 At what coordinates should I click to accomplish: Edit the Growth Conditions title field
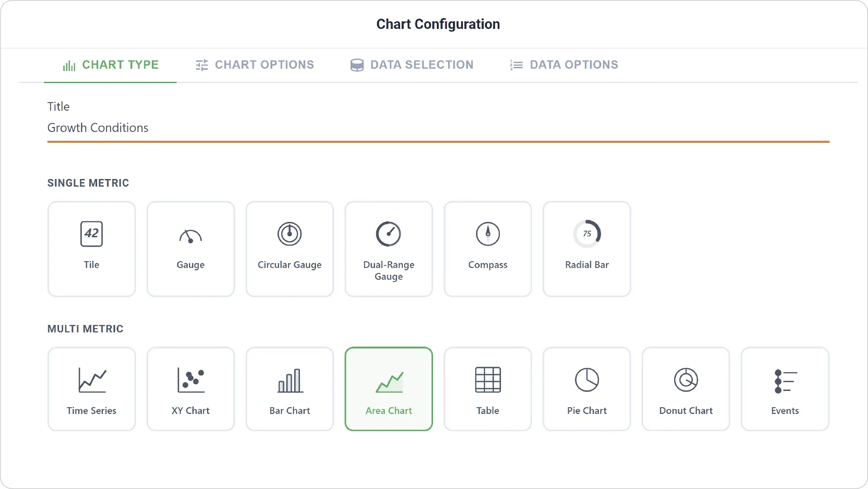coord(438,128)
